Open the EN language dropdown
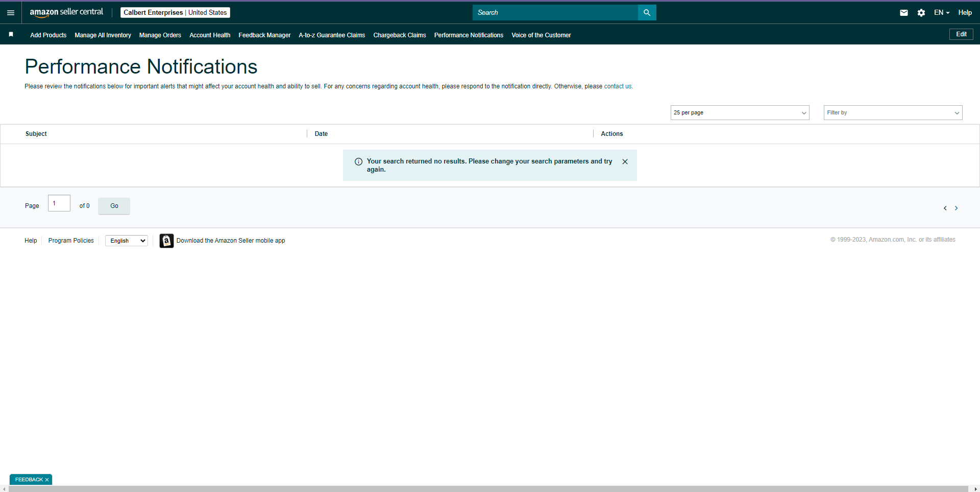The image size is (980, 492). click(942, 13)
